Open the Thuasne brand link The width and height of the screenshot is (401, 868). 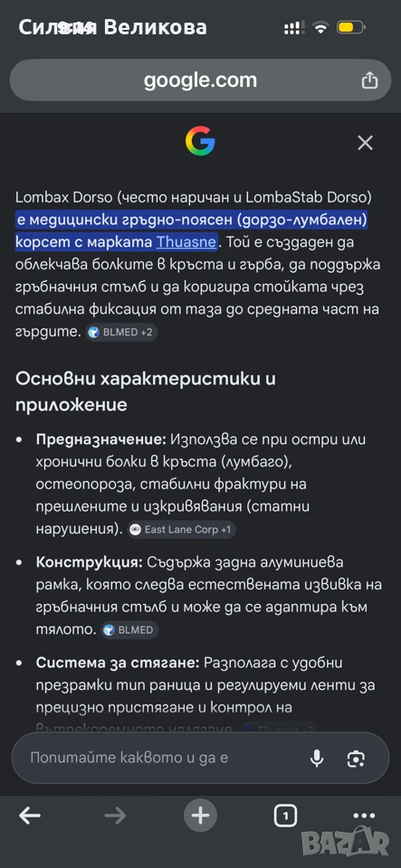pyautogui.click(x=186, y=242)
